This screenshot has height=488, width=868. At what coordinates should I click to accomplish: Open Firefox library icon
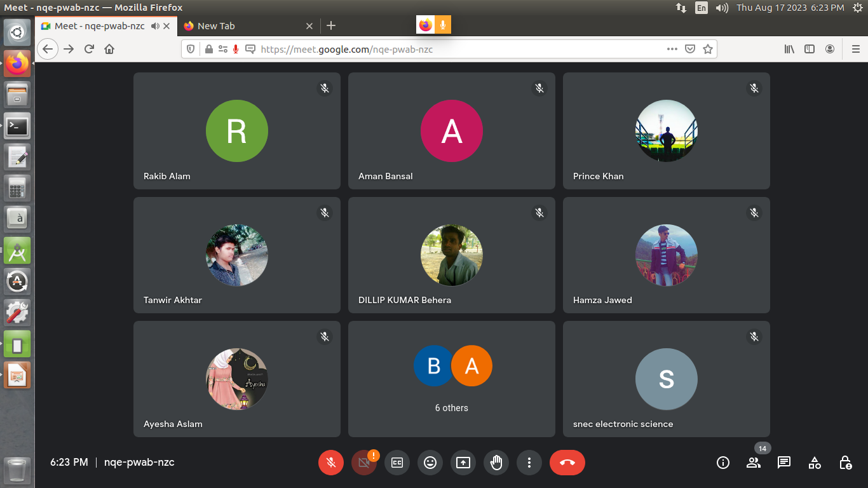(789, 49)
